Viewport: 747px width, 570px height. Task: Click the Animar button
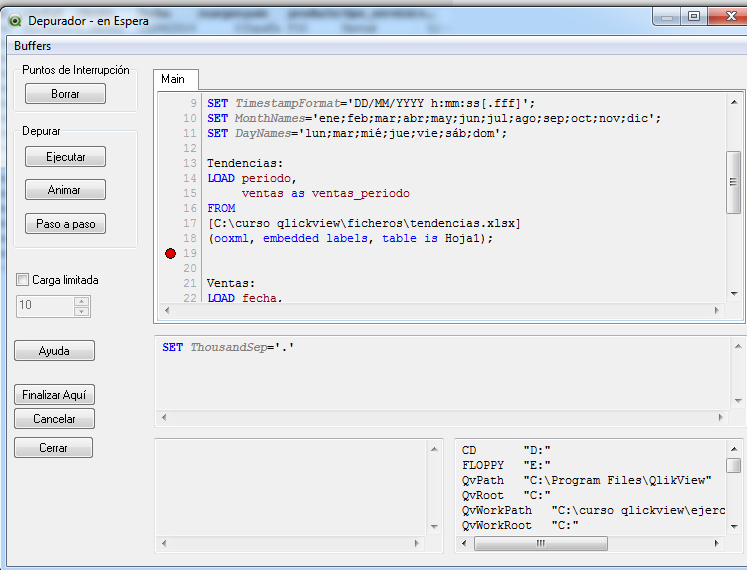(x=65, y=190)
